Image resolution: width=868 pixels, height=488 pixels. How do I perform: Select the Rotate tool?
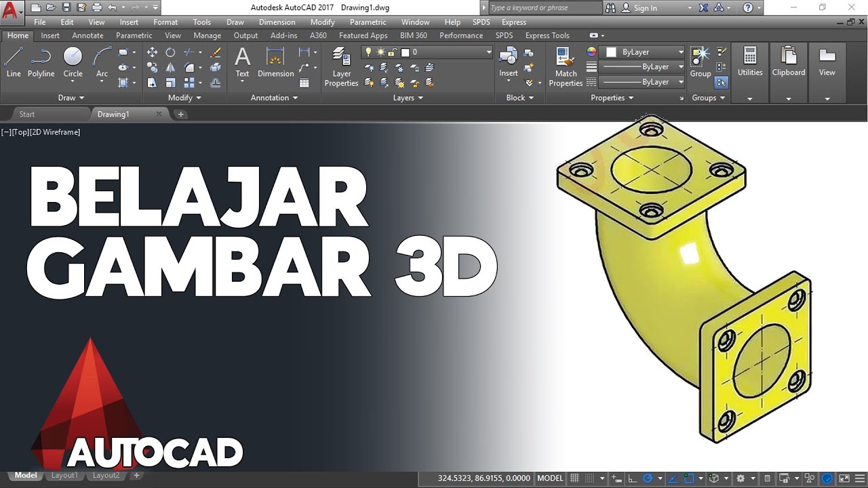coord(170,52)
